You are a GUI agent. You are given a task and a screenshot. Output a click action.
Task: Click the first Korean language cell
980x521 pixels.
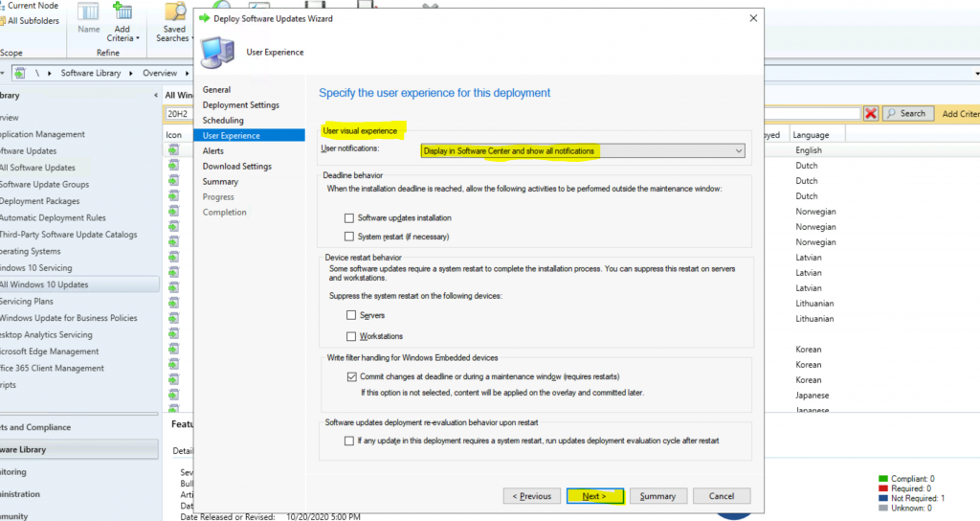[808, 350]
